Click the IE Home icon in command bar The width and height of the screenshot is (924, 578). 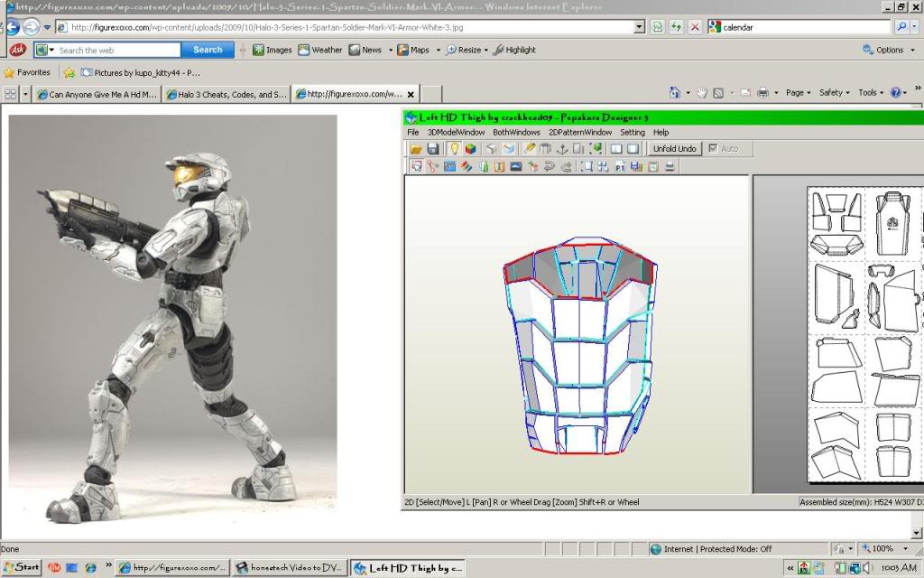(x=675, y=93)
